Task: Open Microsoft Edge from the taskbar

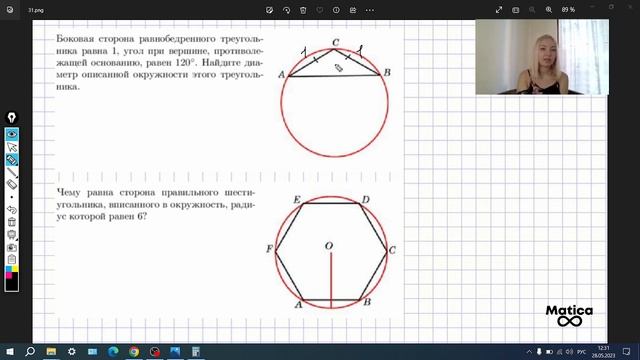Action: click(113, 351)
